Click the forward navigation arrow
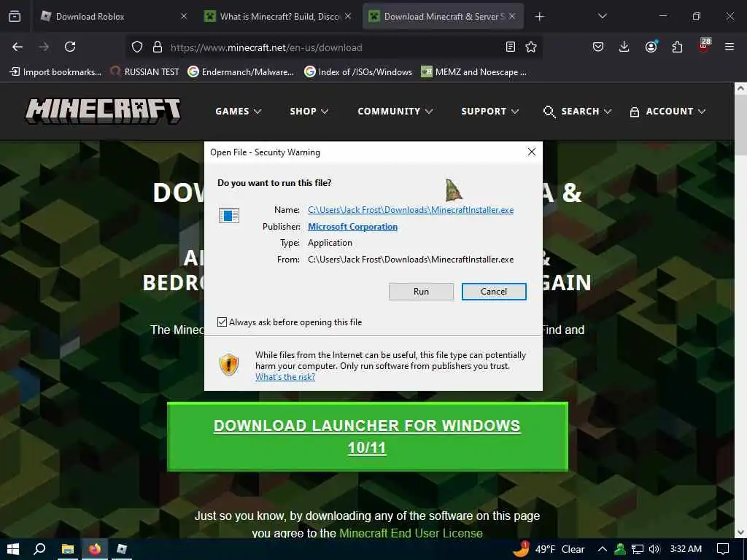The height and width of the screenshot is (560, 747). pos(44,47)
